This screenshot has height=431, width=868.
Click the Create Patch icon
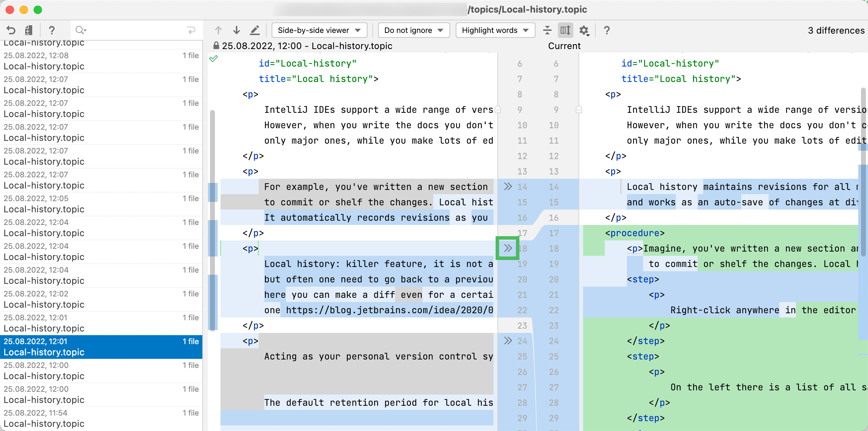pos(29,30)
